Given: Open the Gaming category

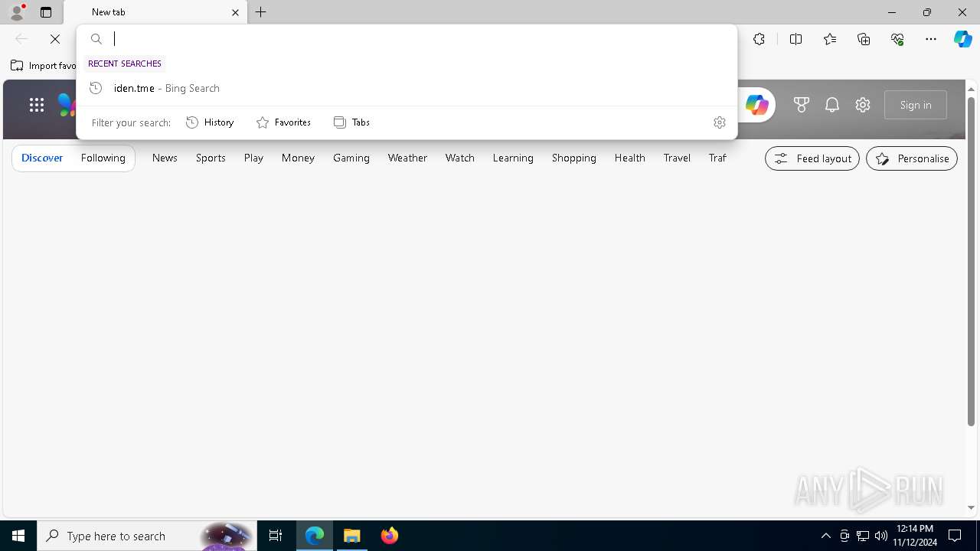Looking at the screenshot, I should [351, 158].
